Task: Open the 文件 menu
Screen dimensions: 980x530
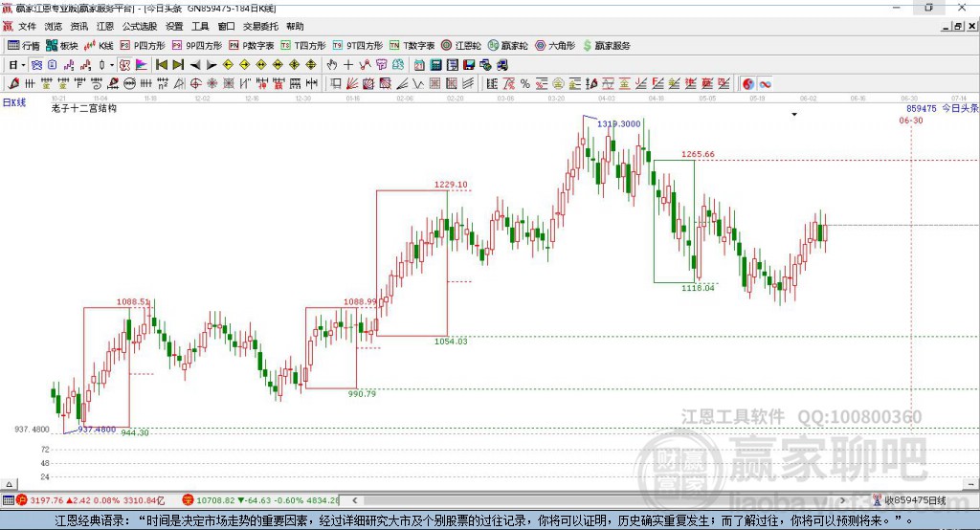Action: pyautogui.click(x=27, y=26)
